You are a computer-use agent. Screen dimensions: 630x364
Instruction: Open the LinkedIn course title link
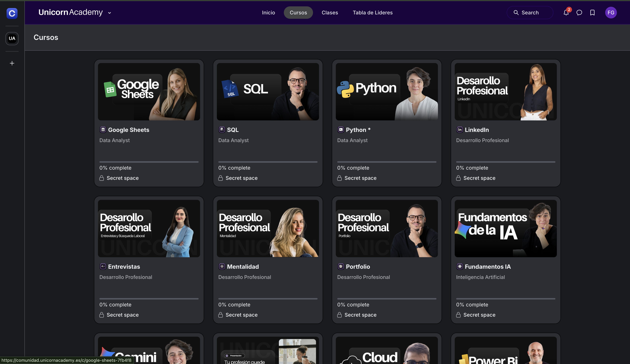(x=477, y=130)
